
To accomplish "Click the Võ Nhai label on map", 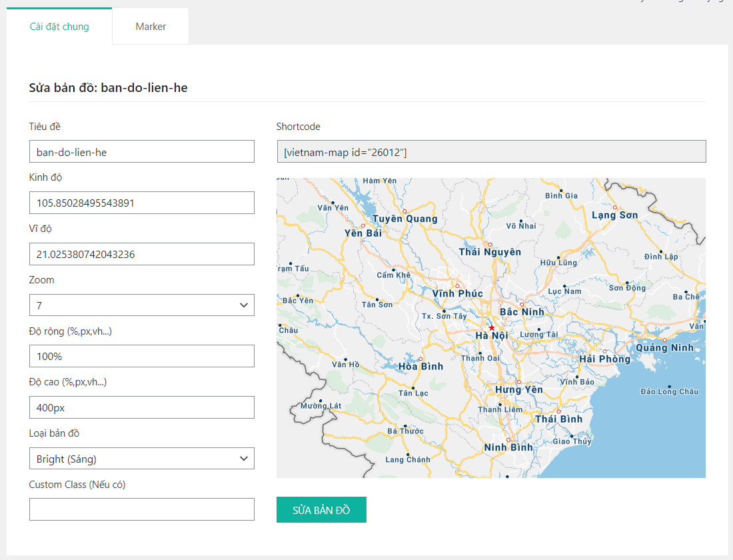I will click(x=521, y=226).
